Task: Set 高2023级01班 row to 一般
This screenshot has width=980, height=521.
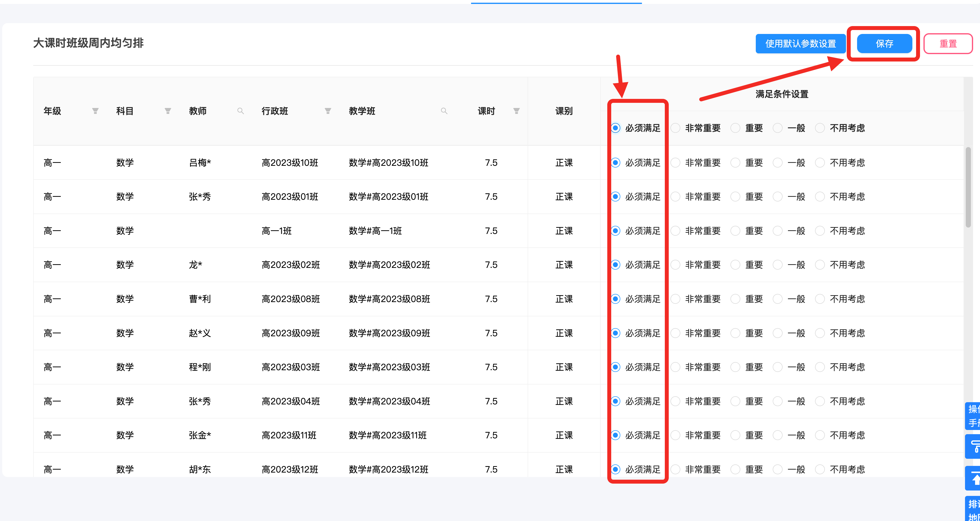Action: (778, 196)
